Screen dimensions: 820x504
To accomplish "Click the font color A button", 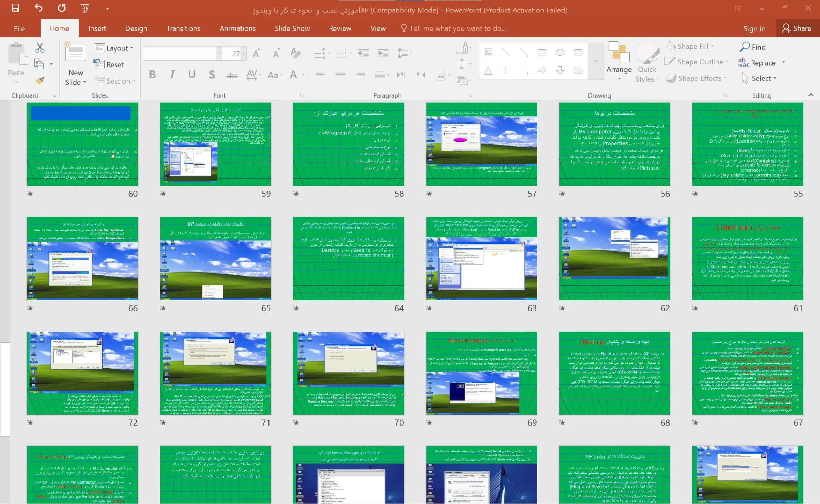I will [x=294, y=74].
